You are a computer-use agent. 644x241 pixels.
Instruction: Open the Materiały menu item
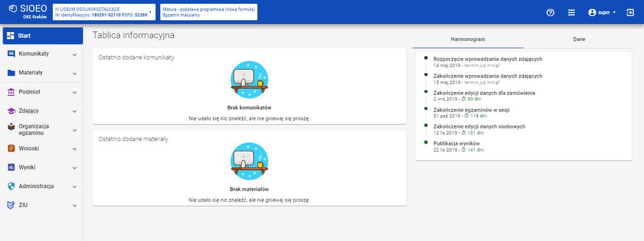point(43,73)
